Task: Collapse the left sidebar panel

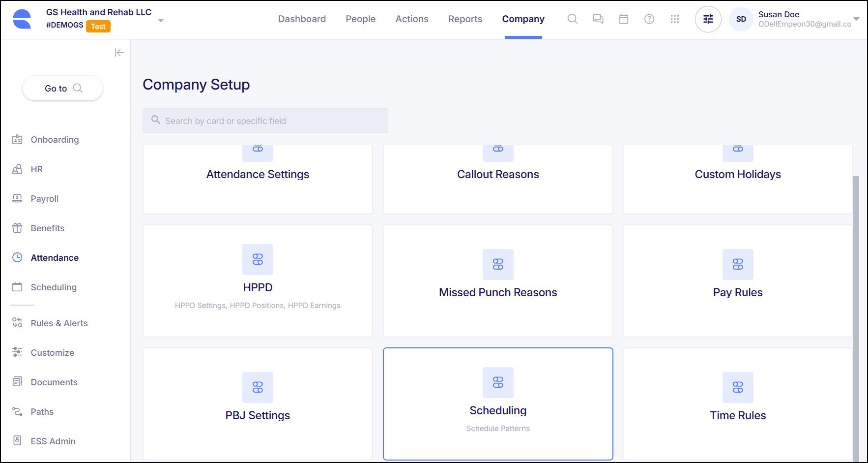Action: (x=119, y=53)
